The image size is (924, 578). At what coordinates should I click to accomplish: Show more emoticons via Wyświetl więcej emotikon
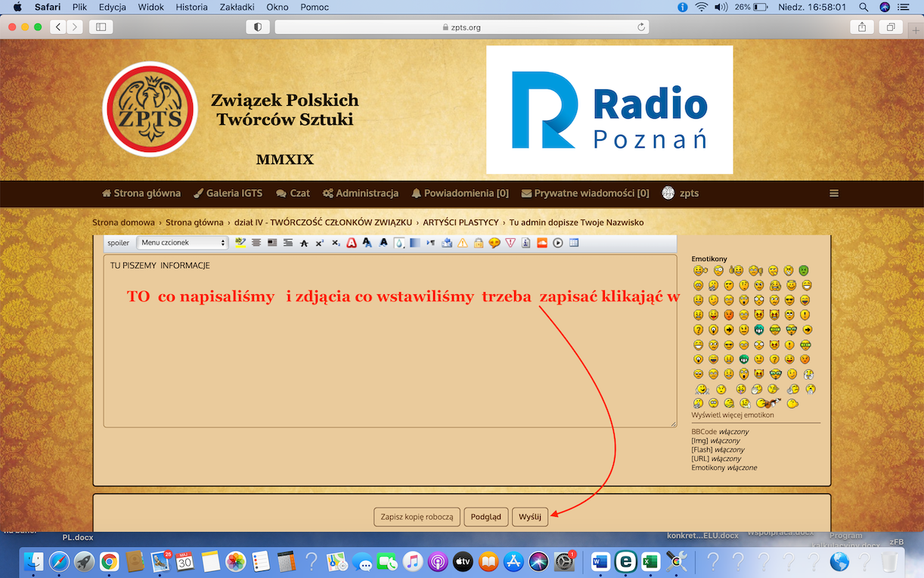[732, 415]
